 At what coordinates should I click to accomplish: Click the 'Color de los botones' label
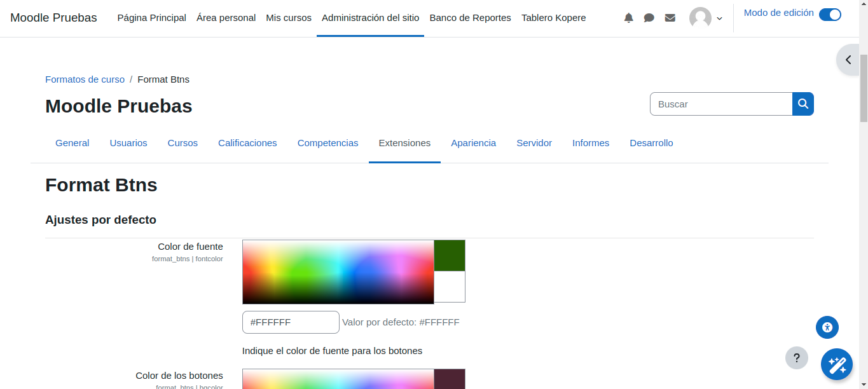point(179,376)
